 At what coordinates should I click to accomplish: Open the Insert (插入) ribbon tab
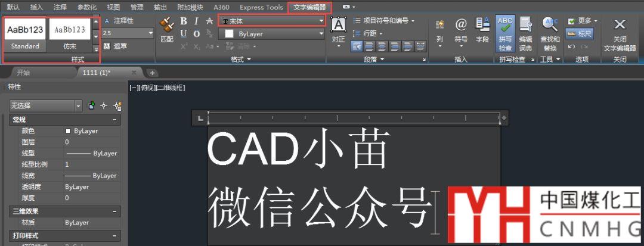point(36,7)
